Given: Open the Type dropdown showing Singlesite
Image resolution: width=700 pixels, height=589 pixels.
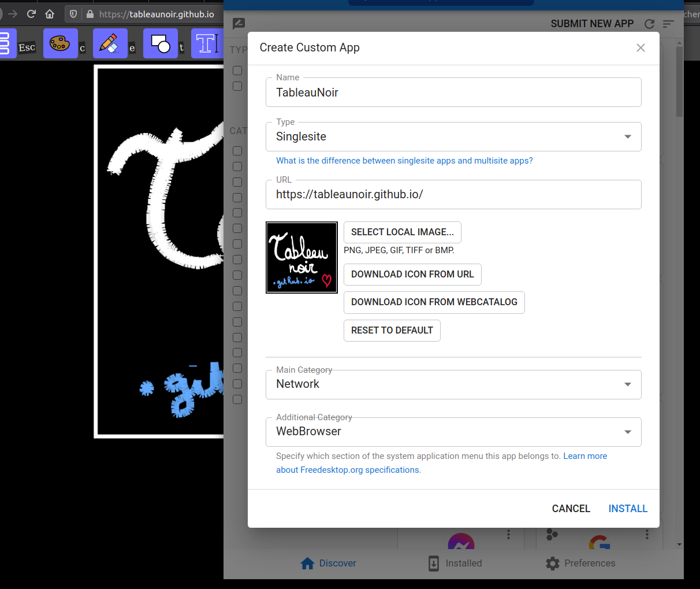Looking at the screenshot, I should [x=453, y=137].
